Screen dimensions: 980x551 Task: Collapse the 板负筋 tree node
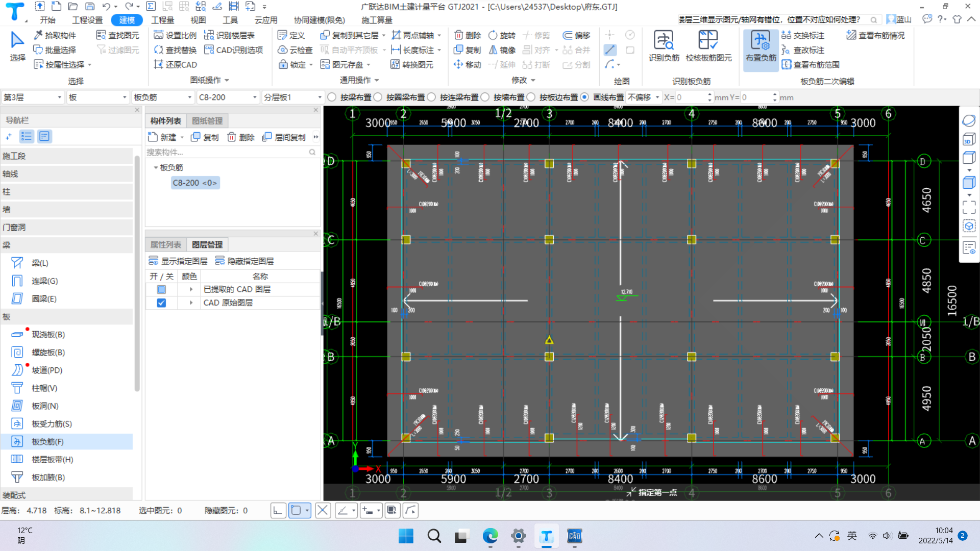click(156, 167)
